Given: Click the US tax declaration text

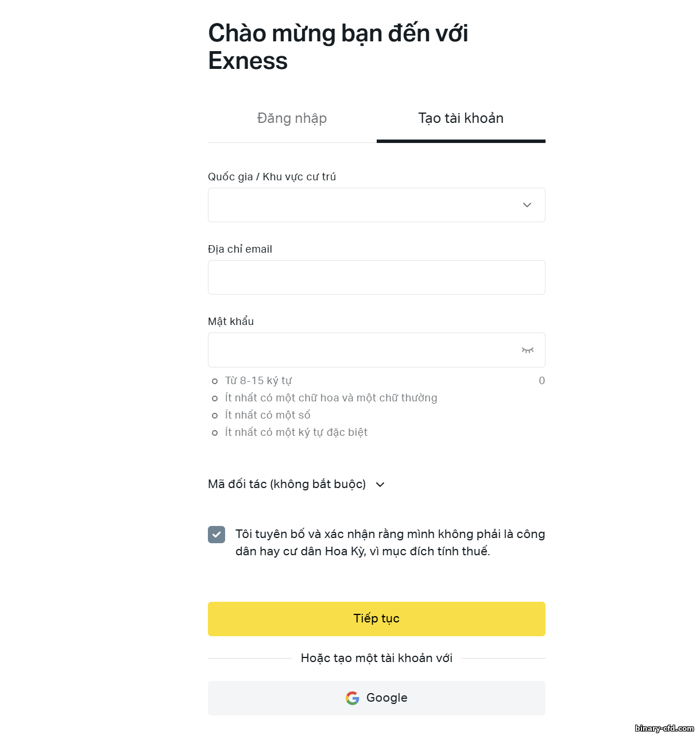Looking at the screenshot, I should tap(390, 543).
